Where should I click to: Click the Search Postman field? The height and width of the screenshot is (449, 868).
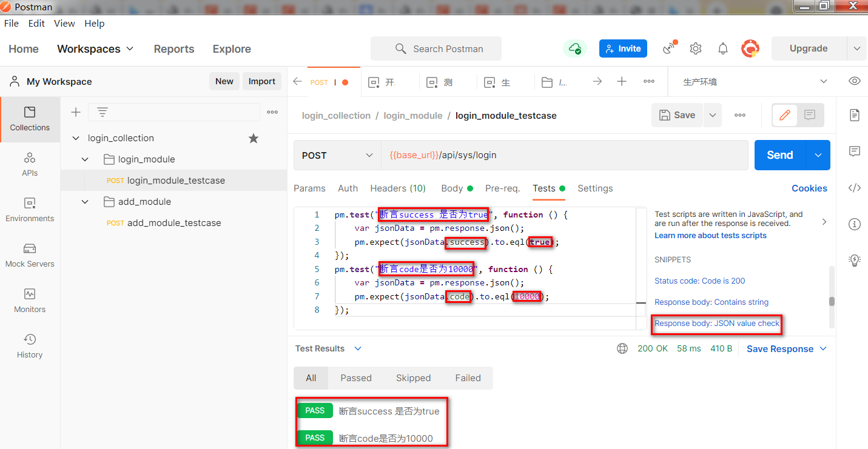point(436,48)
